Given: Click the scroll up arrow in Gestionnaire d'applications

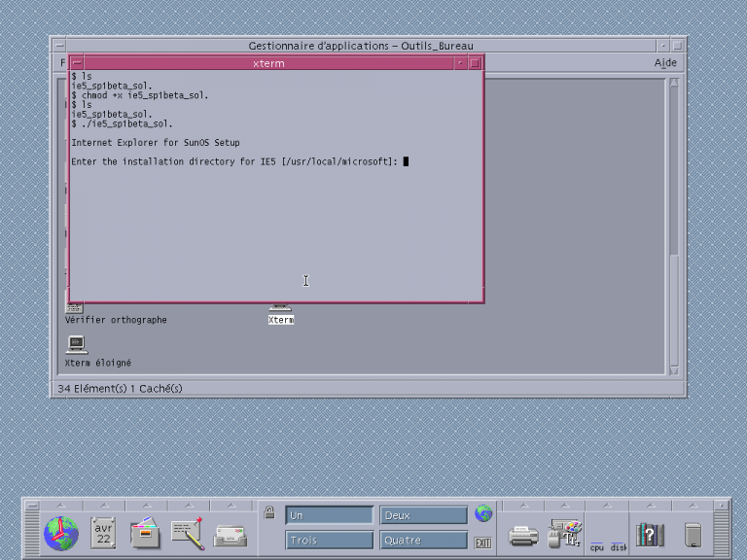Looking at the screenshot, I should [674, 83].
